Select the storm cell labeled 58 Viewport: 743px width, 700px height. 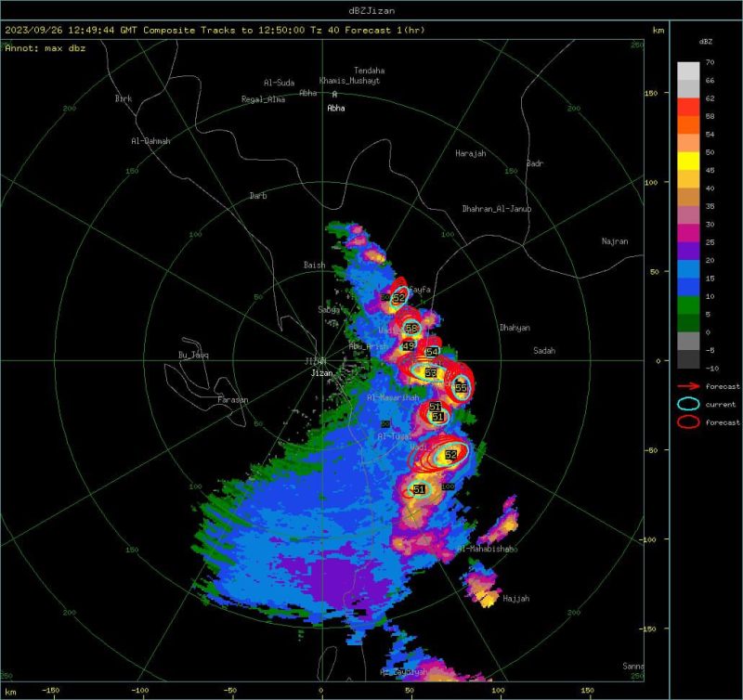pyautogui.click(x=411, y=329)
